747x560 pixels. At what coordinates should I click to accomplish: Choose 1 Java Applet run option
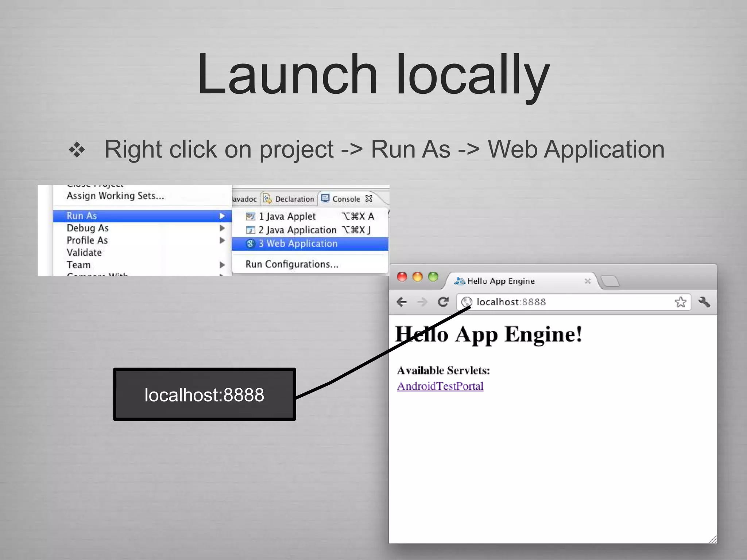pos(310,216)
